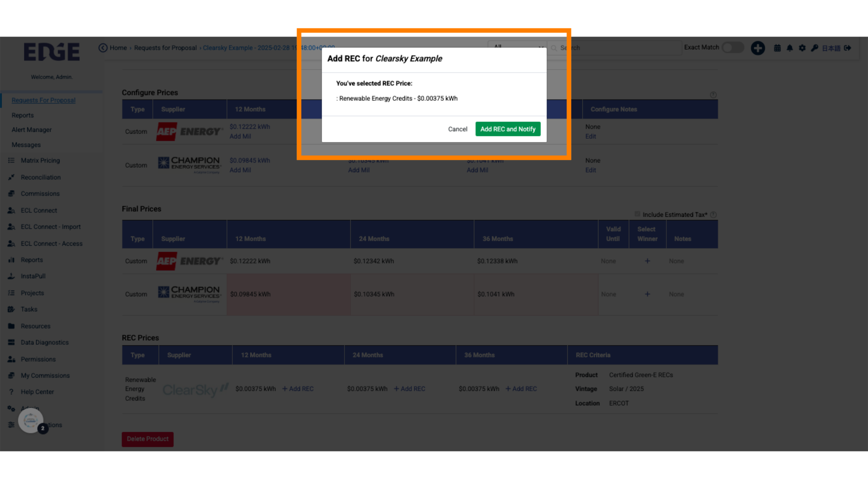The height and width of the screenshot is (488, 868).
Task: Click the ClearSky supplier logo
Action: point(195,389)
